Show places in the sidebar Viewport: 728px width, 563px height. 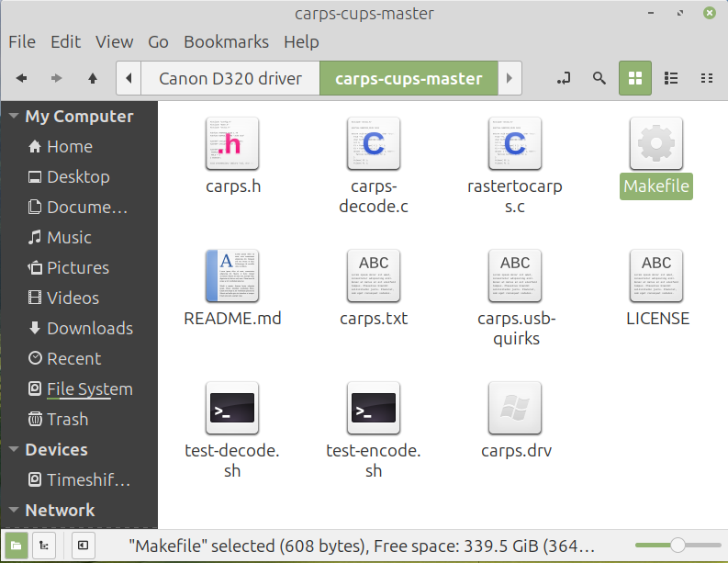click(17, 546)
